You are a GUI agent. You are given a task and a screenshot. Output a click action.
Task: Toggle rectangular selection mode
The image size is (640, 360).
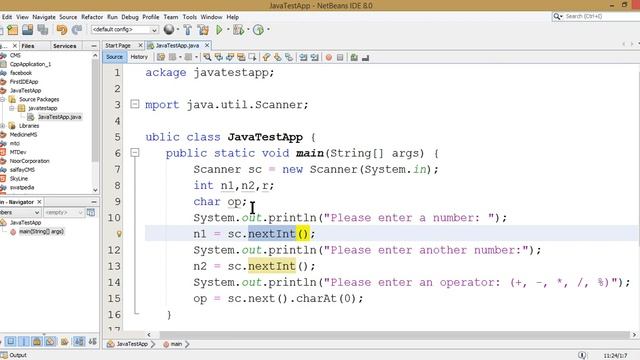tap(252, 58)
